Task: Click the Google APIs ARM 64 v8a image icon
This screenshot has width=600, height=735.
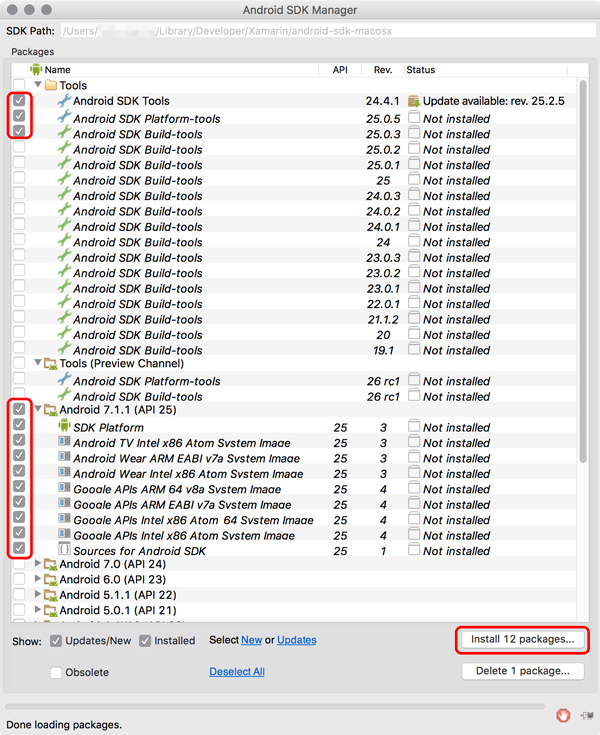Action: tap(64, 488)
